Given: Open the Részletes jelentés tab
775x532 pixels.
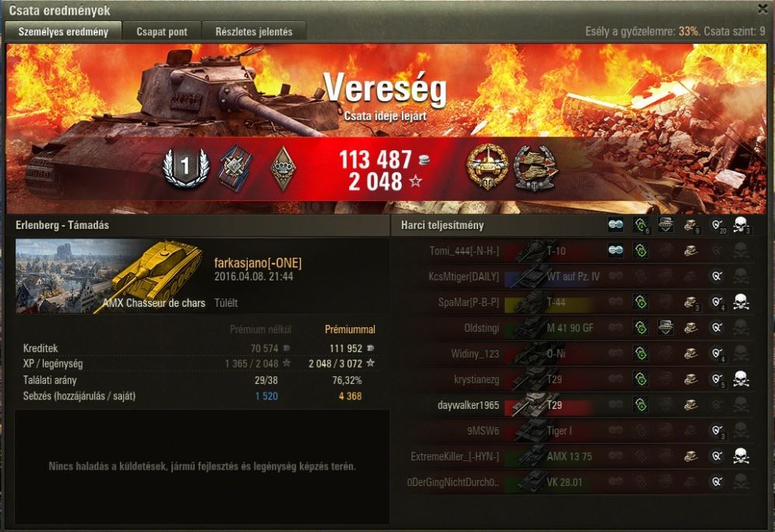Looking at the screenshot, I should (x=254, y=32).
